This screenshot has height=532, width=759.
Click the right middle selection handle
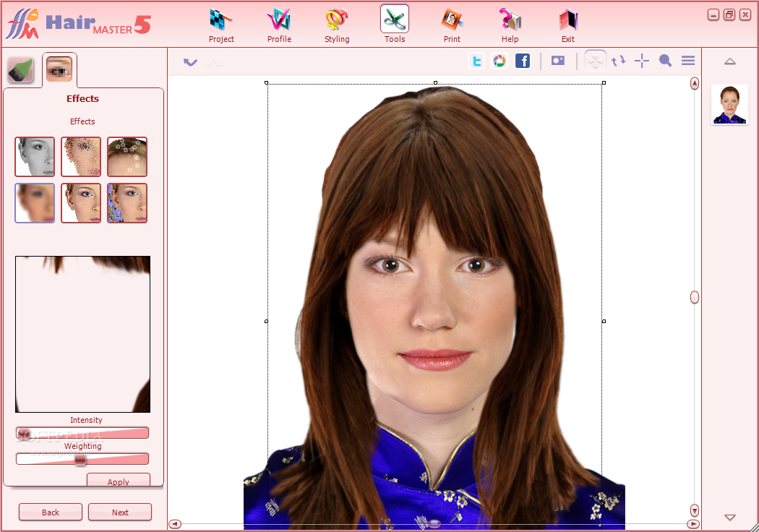point(604,321)
